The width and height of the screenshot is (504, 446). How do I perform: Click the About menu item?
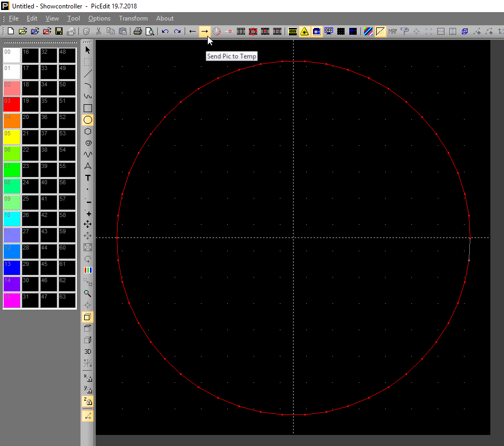(x=165, y=18)
